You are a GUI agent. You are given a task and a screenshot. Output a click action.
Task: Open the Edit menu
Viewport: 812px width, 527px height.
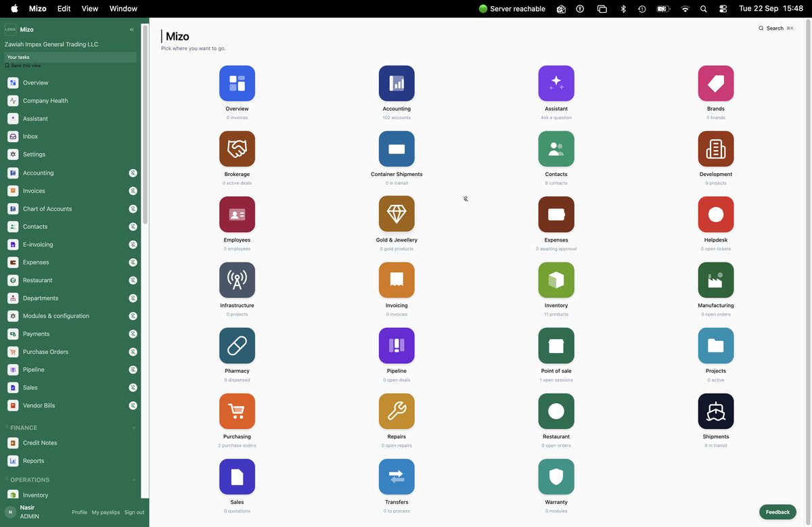pos(64,9)
